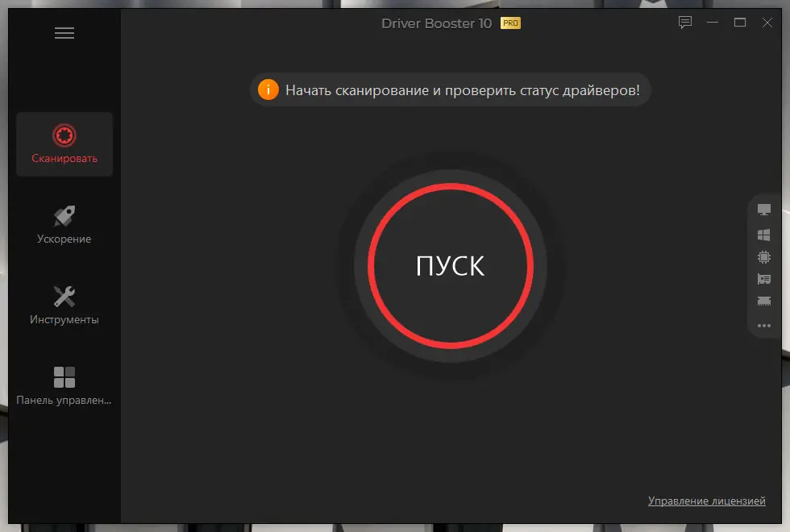Image resolution: width=790 pixels, height=532 pixels.
Task: Click the scan status notification banner
Action: [x=449, y=89]
